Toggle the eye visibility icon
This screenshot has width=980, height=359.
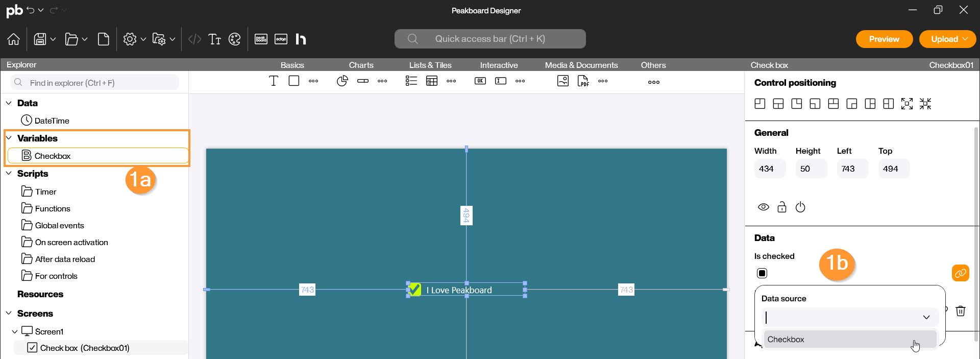click(x=763, y=207)
